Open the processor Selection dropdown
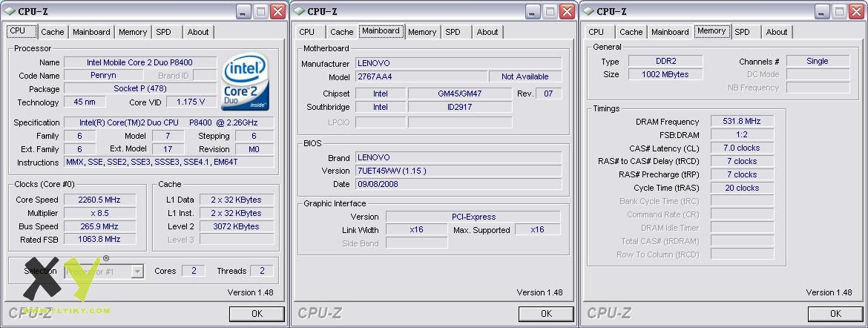 click(x=137, y=271)
